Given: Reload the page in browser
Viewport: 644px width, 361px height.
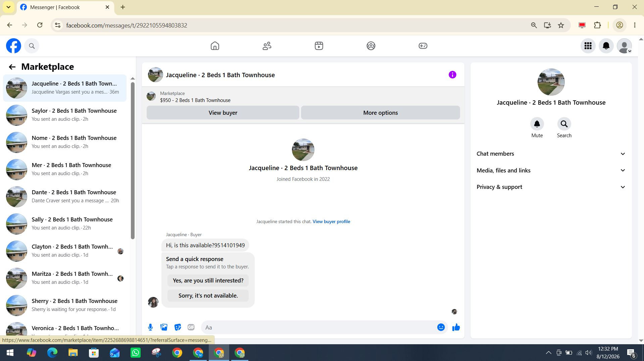Looking at the screenshot, I should (x=40, y=25).
